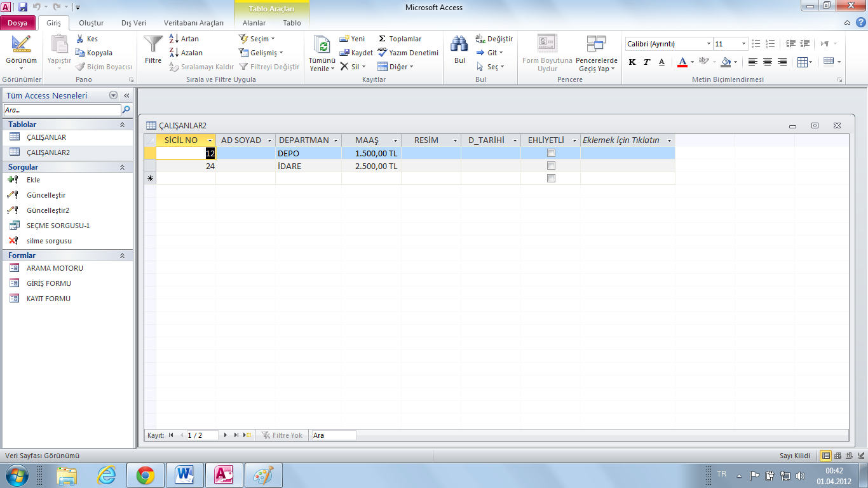Collapse the Tablolar group
868x488 pixels.
click(x=122, y=125)
